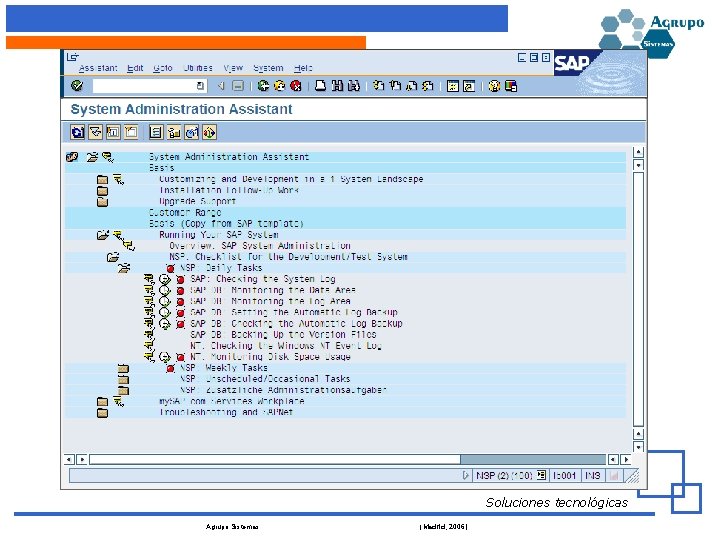The width and height of the screenshot is (720, 540).
Task: Select the NSP (2) (100) status bar entry
Action: click(x=504, y=476)
